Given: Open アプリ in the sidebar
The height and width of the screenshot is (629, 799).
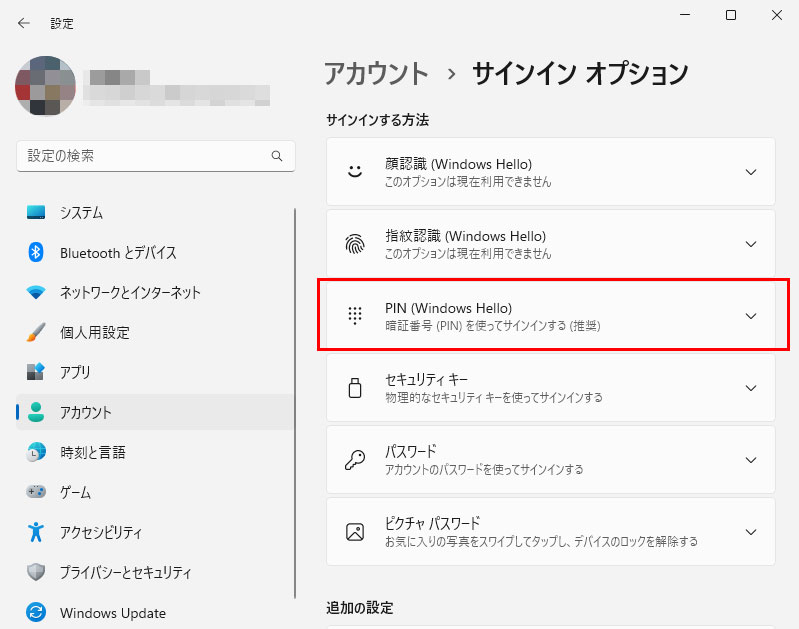Looking at the screenshot, I should [155, 372].
